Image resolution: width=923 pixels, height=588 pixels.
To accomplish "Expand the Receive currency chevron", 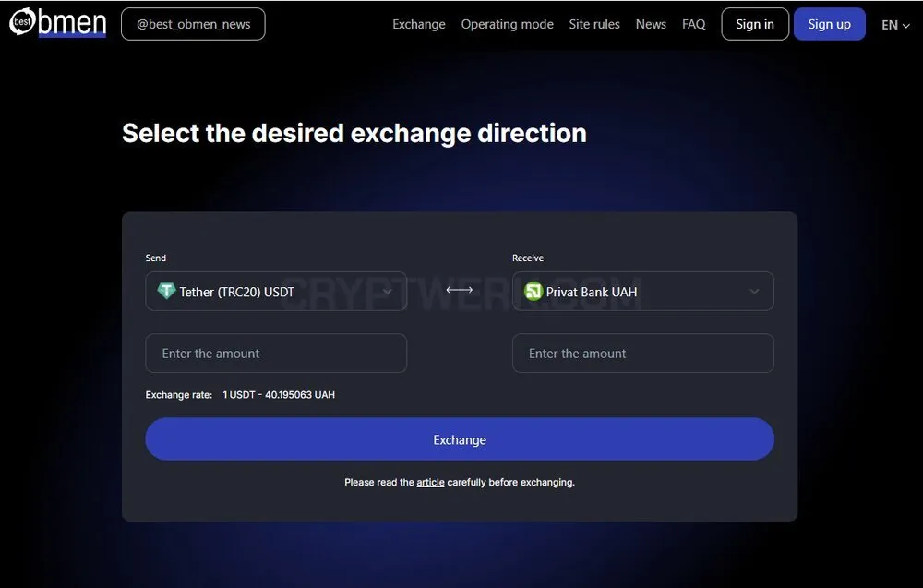I will [x=754, y=292].
